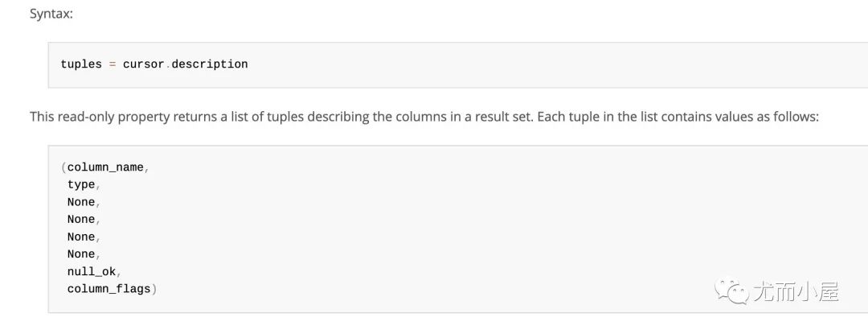Click the third 'None' entry in tuple
868x330 pixels.
click(x=81, y=237)
